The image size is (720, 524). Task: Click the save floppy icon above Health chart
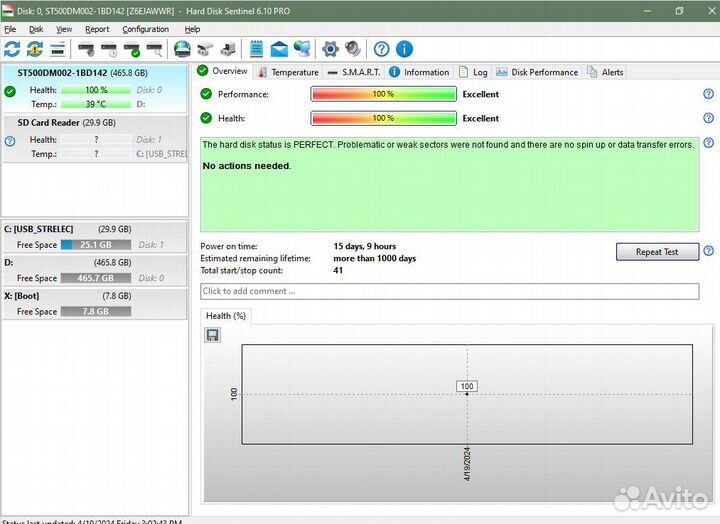212,335
